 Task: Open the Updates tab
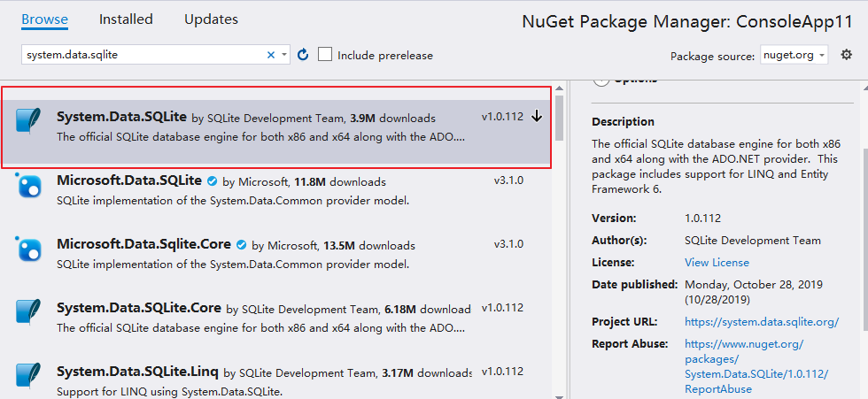click(211, 19)
